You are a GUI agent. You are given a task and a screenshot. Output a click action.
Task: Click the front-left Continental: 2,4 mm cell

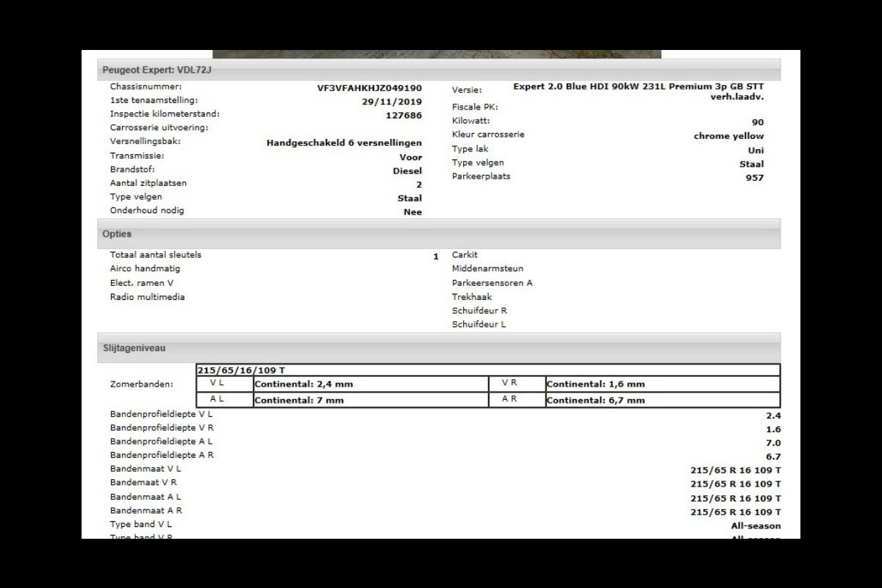pyautogui.click(x=298, y=384)
